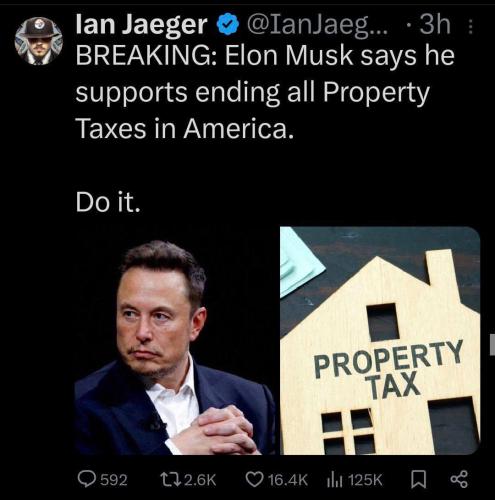This screenshot has height=500, width=495.
Task: Like the post with the heart icon
Action: [x=254, y=479]
